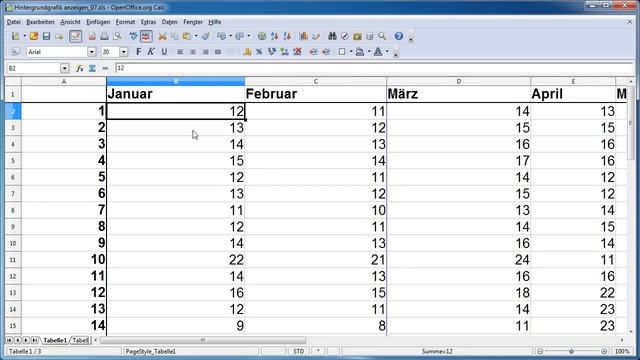Open the Einfügen menu
This screenshot has height=360, width=640.
(98, 22)
